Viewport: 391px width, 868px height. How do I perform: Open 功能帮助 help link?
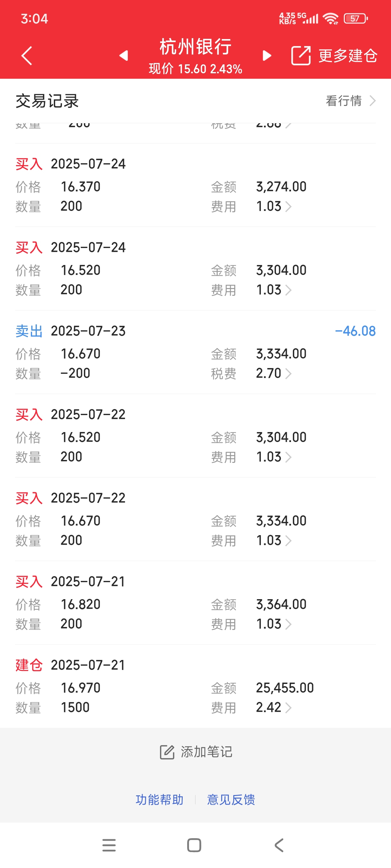(x=160, y=799)
